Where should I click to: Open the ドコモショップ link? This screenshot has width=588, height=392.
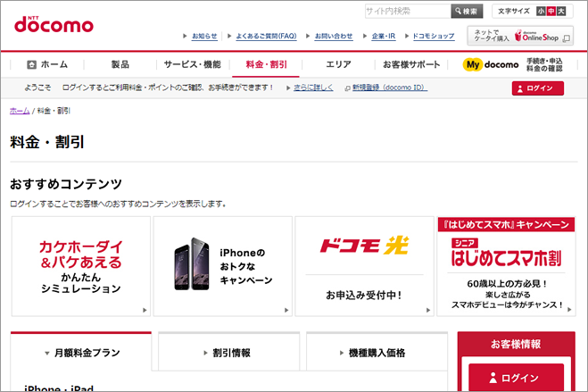434,37
